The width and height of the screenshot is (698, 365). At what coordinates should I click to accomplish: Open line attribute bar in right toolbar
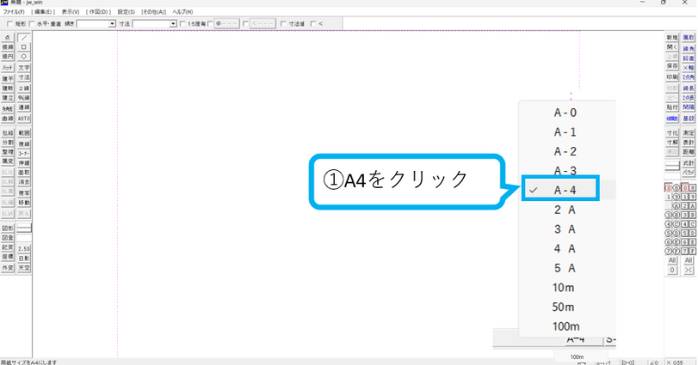tap(672, 166)
